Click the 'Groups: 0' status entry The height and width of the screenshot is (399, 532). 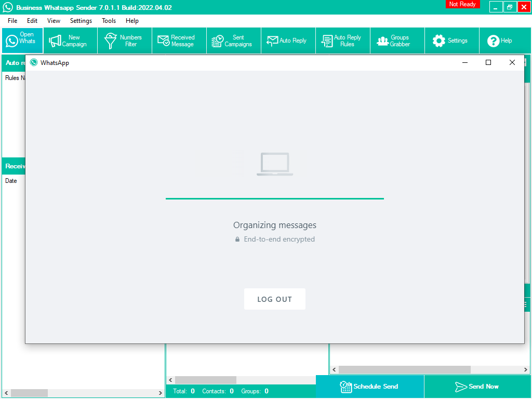pyautogui.click(x=255, y=391)
